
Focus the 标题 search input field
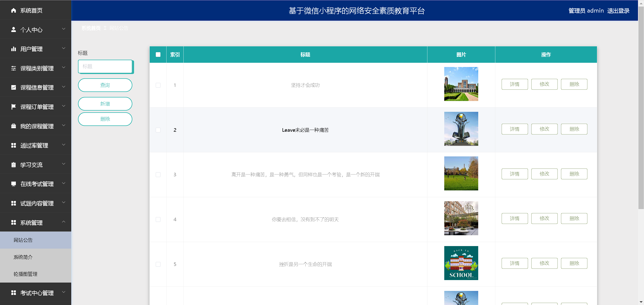[105, 66]
